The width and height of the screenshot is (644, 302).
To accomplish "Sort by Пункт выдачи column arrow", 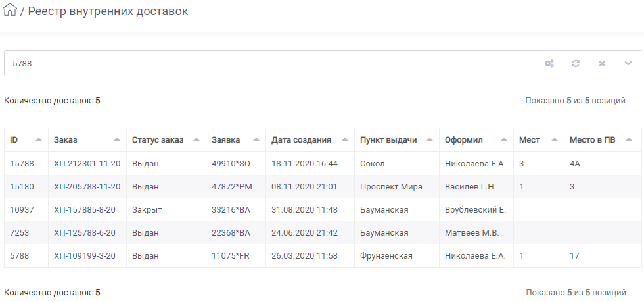I will coord(430,140).
